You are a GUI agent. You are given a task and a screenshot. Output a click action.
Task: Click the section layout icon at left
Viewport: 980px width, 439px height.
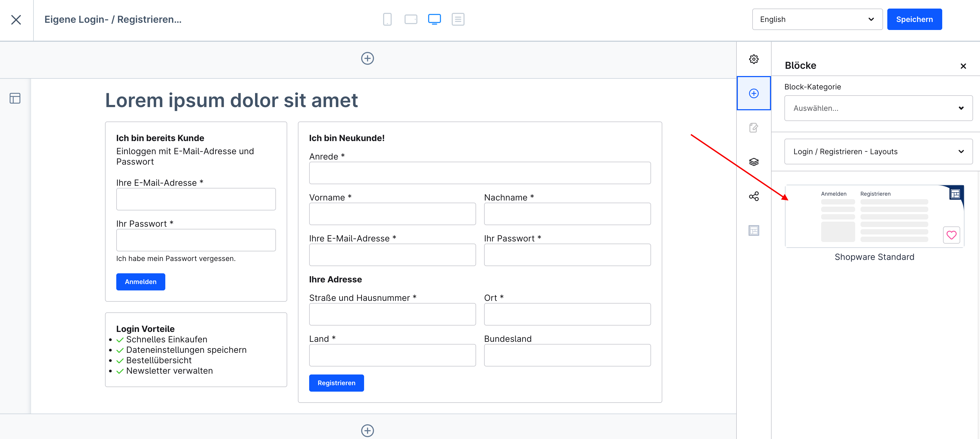[x=15, y=99]
